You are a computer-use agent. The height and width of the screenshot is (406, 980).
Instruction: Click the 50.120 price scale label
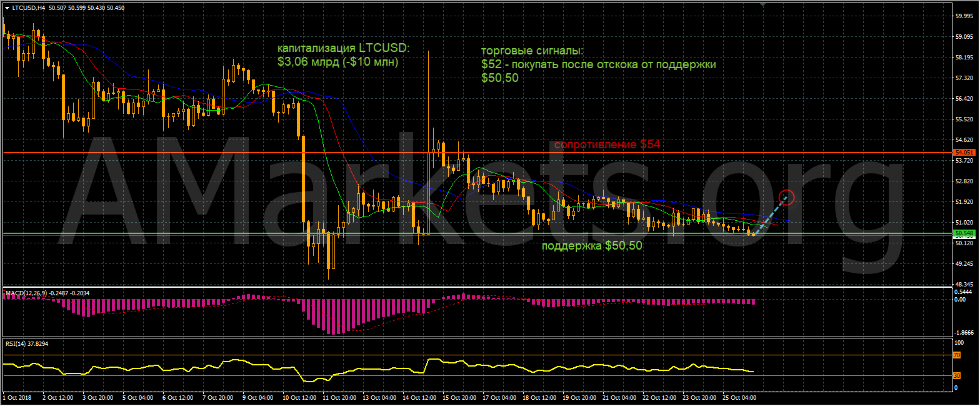coord(963,243)
